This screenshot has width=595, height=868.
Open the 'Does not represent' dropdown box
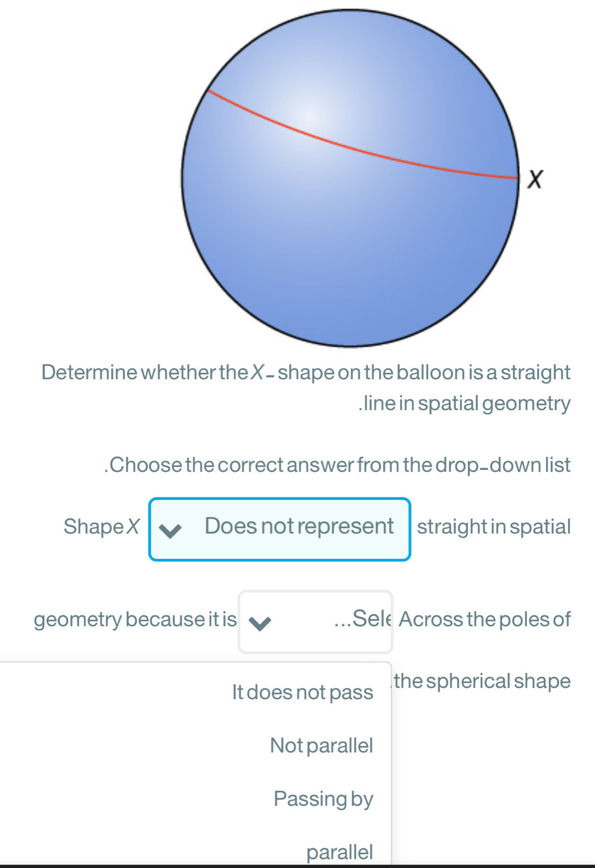click(x=280, y=529)
